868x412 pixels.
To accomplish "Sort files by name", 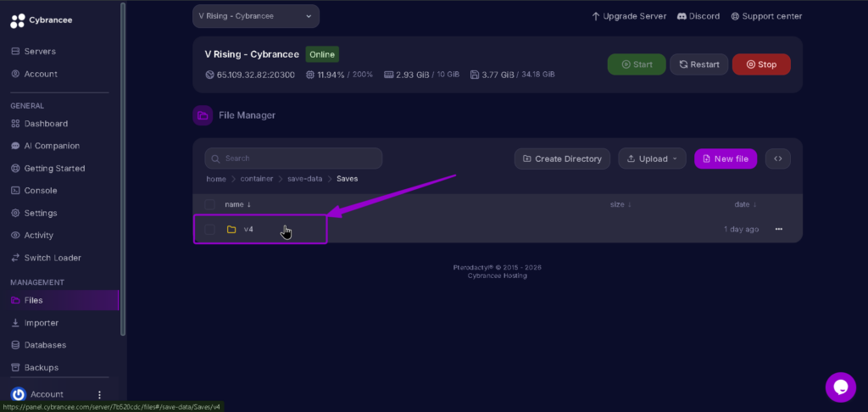I will pyautogui.click(x=237, y=204).
